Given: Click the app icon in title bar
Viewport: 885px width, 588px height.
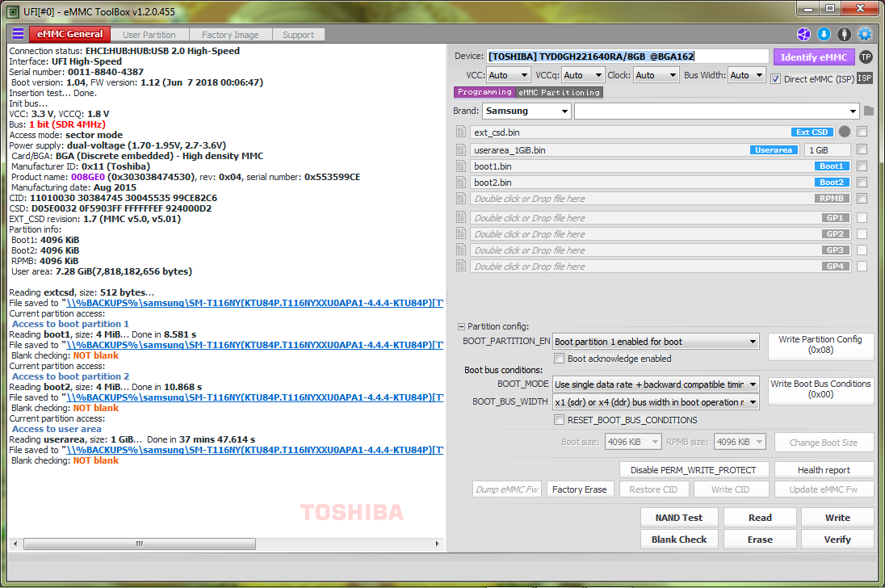Looking at the screenshot, I should [x=13, y=12].
